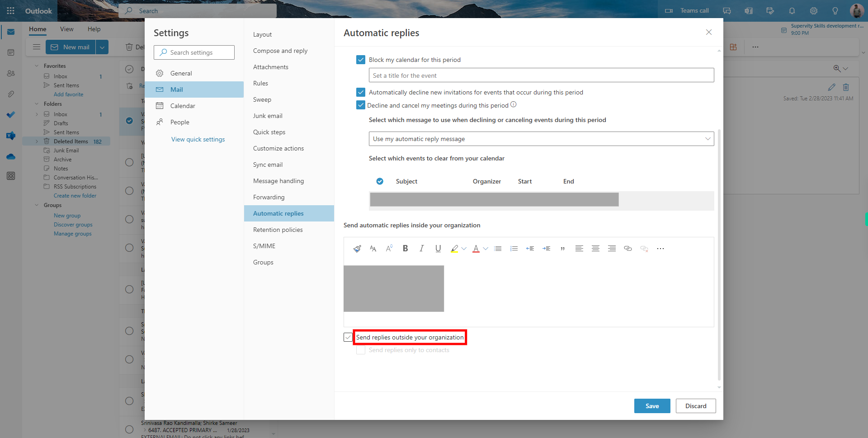Apply yellow highlight color in reply editor
868x438 pixels.
point(454,249)
